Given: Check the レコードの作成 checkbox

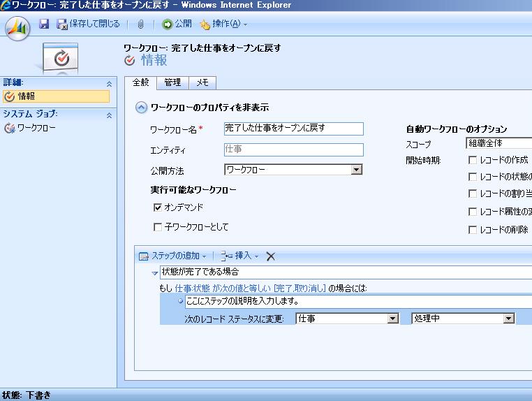Looking at the screenshot, I should [x=473, y=160].
